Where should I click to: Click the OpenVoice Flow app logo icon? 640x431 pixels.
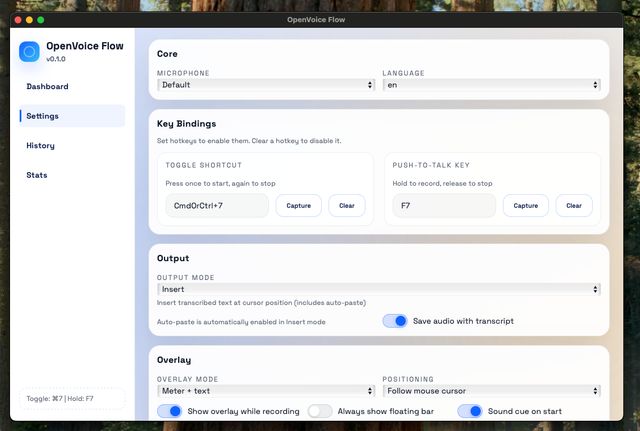pos(29,52)
